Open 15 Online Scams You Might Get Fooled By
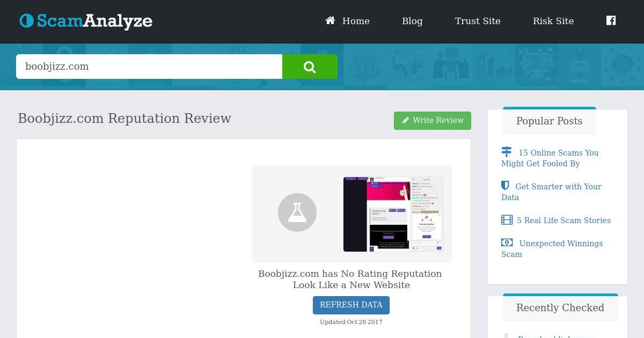 click(550, 158)
